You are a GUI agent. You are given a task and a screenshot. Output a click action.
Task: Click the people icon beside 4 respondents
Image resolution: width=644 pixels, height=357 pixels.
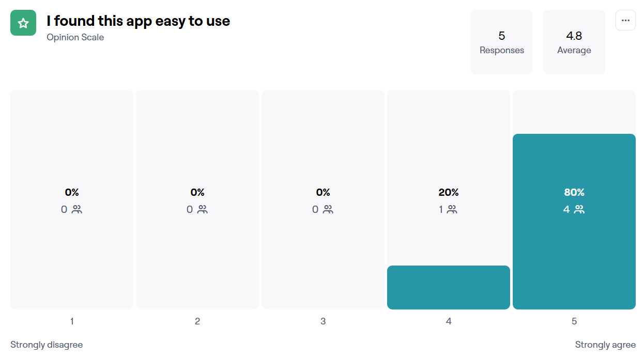[x=579, y=209]
